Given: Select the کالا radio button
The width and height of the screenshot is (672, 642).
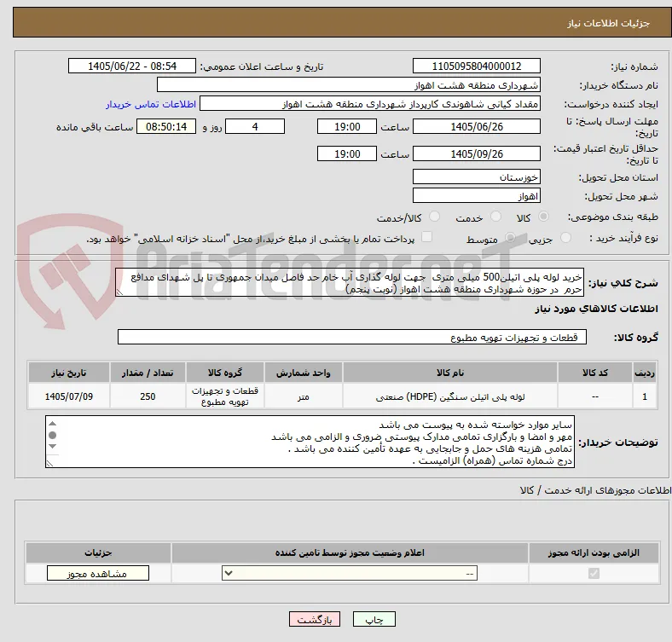Looking at the screenshot, I should point(543,217).
